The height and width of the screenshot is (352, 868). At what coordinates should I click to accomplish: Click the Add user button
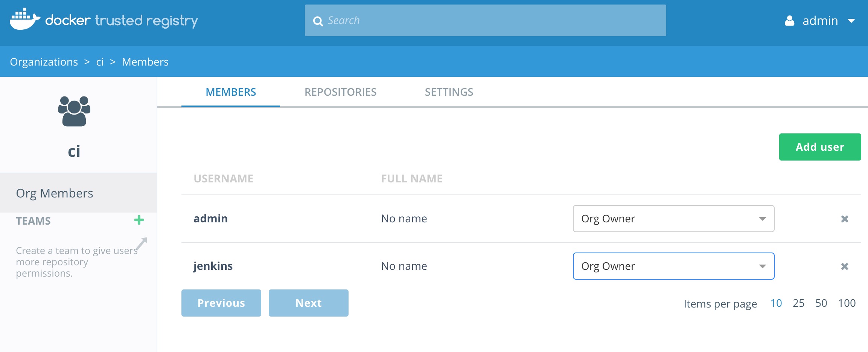point(820,147)
